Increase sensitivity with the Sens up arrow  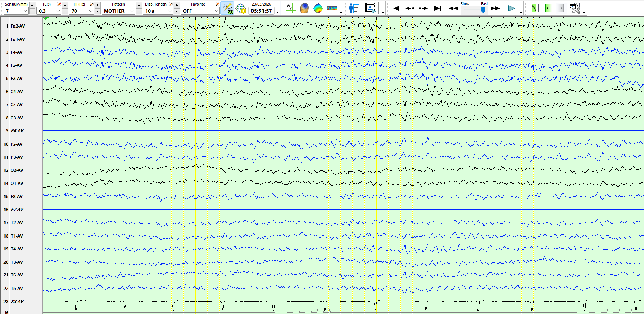point(32,5)
